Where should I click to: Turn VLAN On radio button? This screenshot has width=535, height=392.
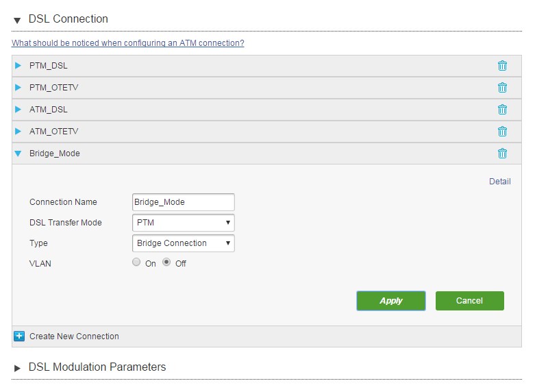(x=136, y=262)
